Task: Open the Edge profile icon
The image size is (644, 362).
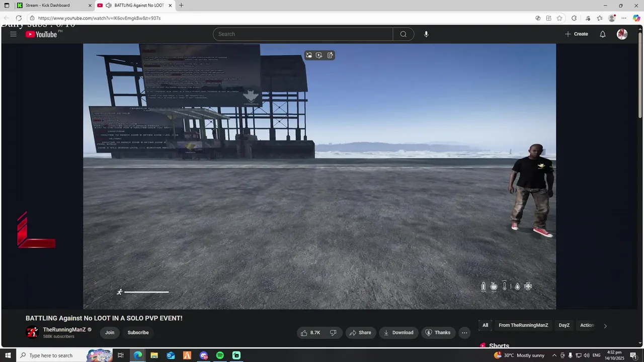Action: pos(612,18)
